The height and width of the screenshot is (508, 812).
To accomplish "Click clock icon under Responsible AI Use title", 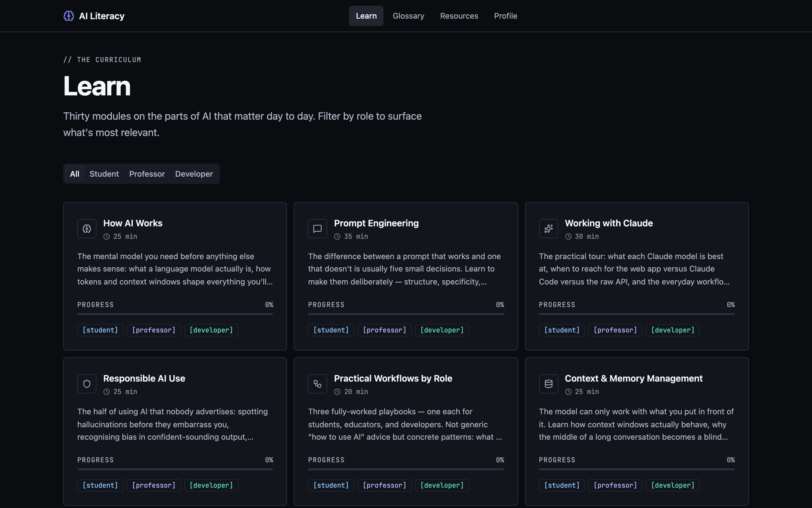I will click(106, 392).
